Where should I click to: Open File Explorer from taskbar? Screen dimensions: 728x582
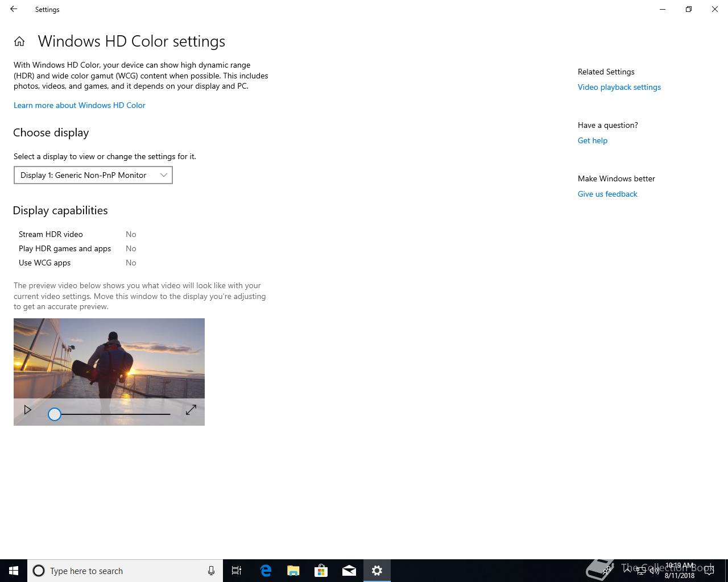293,571
